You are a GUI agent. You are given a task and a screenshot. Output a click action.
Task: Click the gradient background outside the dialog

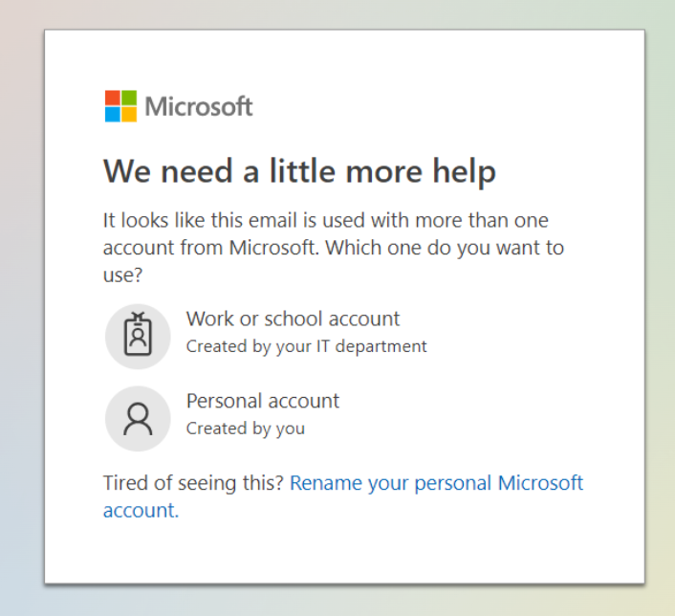coord(22,301)
